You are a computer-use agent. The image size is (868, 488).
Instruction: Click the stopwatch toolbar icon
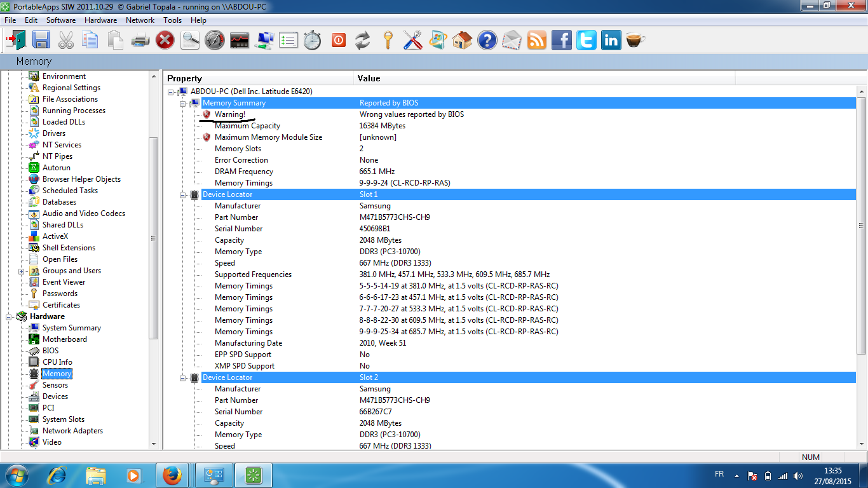[313, 41]
